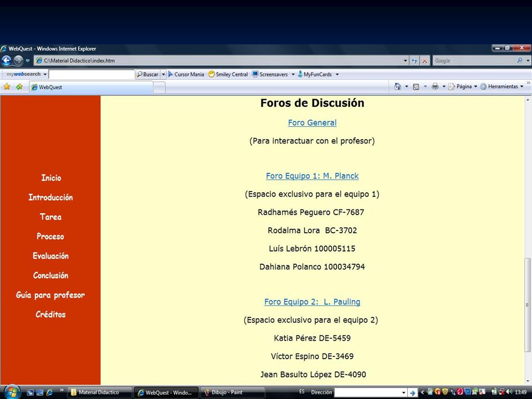Expand the MyFunCards dropdown arrow
This screenshot has height=399, width=532.
point(337,75)
